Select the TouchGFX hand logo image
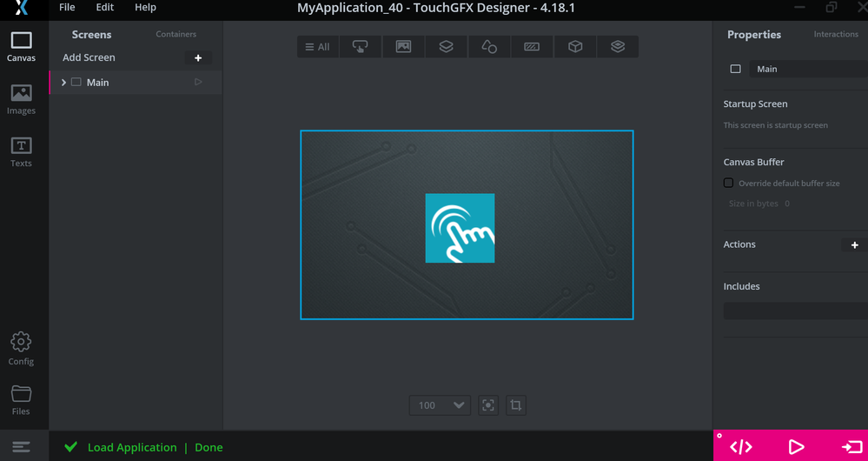The width and height of the screenshot is (868, 461). (460, 228)
